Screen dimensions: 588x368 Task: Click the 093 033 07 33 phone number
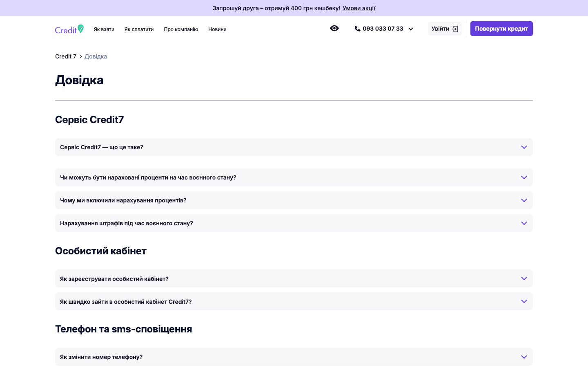(383, 29)
